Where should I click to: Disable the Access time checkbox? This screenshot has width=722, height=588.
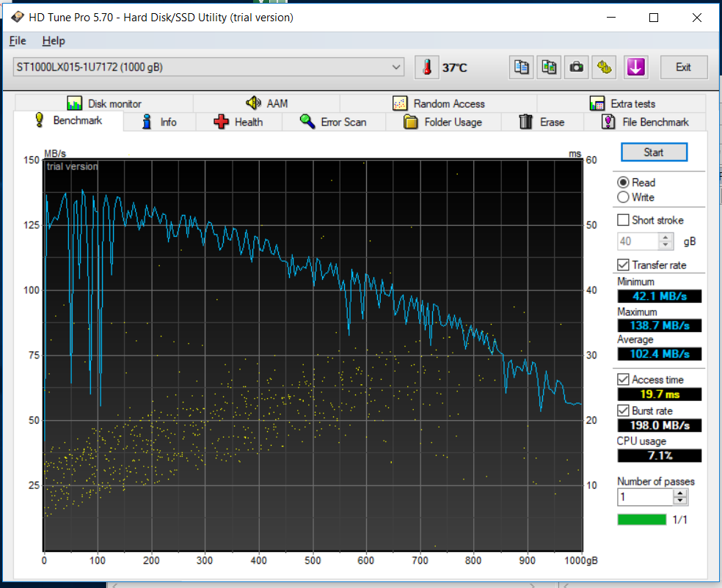click(x=624, y=379)
